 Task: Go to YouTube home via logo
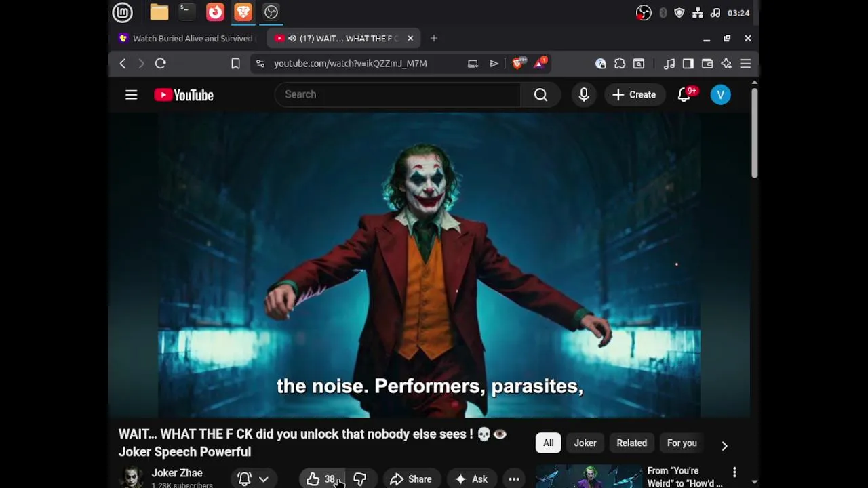click(x=184, y=95)
